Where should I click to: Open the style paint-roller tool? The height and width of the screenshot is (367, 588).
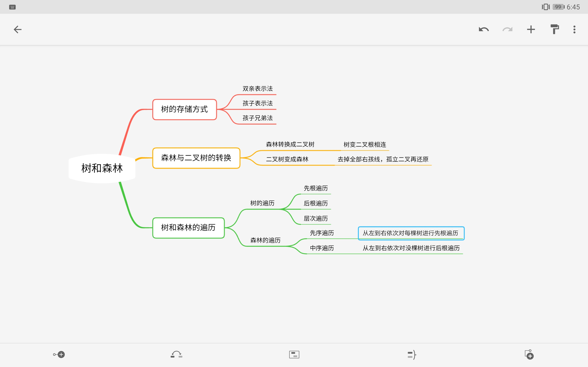pos(555,29)
